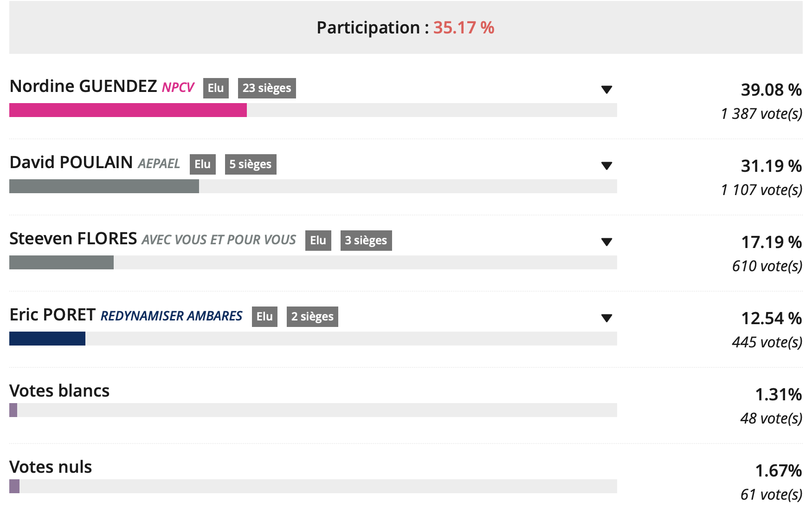
Task: Click the navy REDYNAMISER AMBARES result bar
Action: (x=47, y=339)
